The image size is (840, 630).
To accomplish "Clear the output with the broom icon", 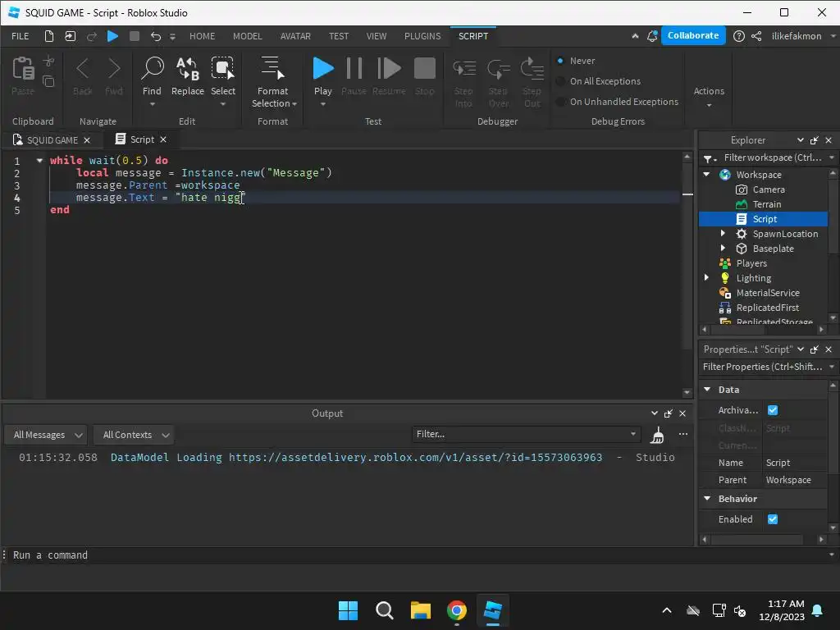I will tap(657, 435).
